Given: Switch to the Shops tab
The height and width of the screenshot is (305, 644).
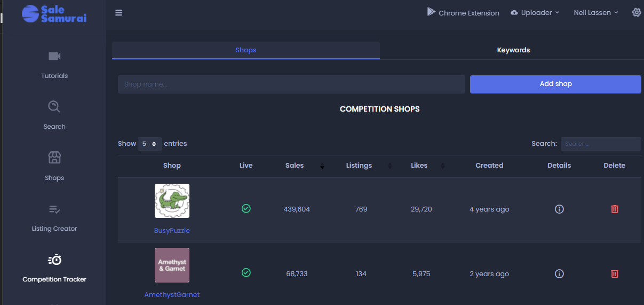Looking at the screenshot, I should 246,50.
